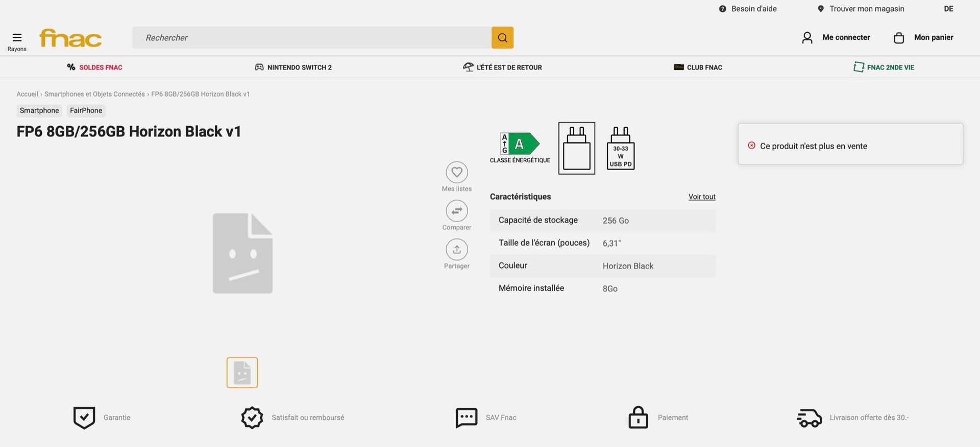
Task: Click the red unavailable icon in notice
Action: pyautogui.click(x=751, y=146)
